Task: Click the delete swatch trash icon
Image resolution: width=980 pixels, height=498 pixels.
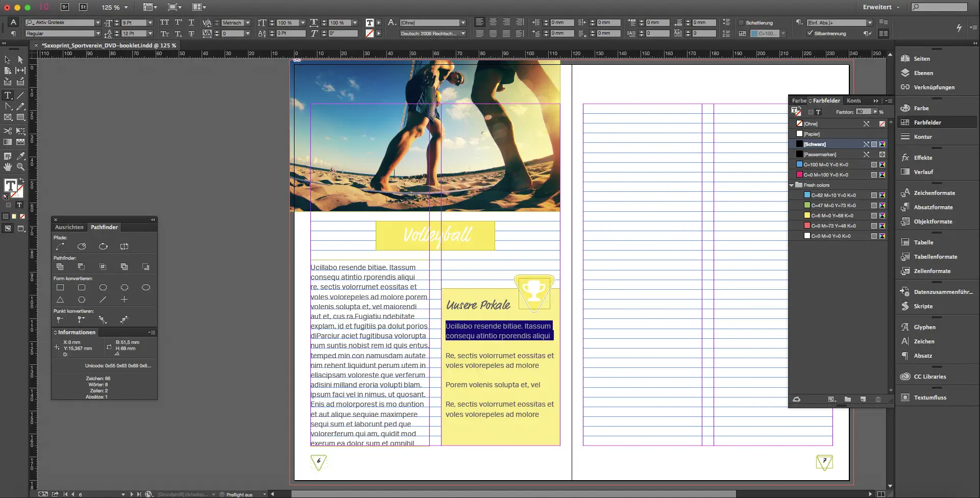Action: pyautogui.click(x=878, y=400)
